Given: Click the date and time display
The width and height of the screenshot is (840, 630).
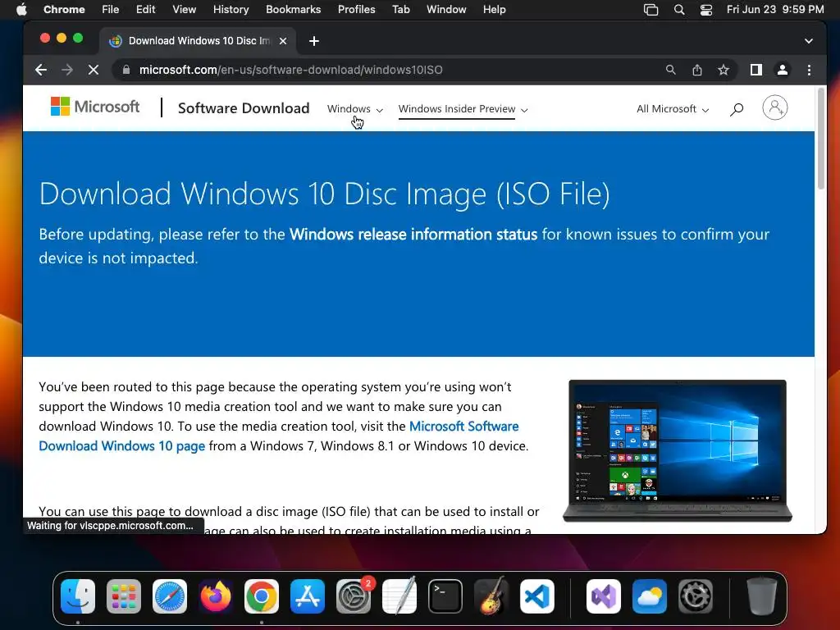Looking at the screenshot, I should point(775,9).
